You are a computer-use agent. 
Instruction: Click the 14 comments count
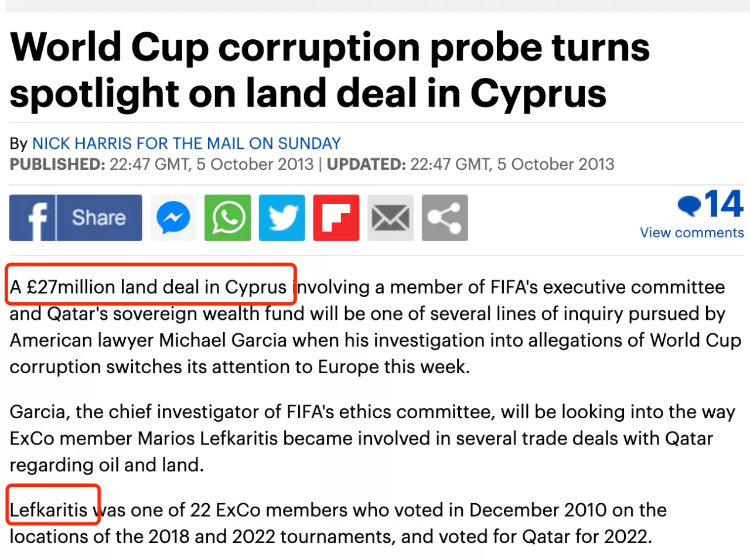pyautogui.click(x=724, y=204)
